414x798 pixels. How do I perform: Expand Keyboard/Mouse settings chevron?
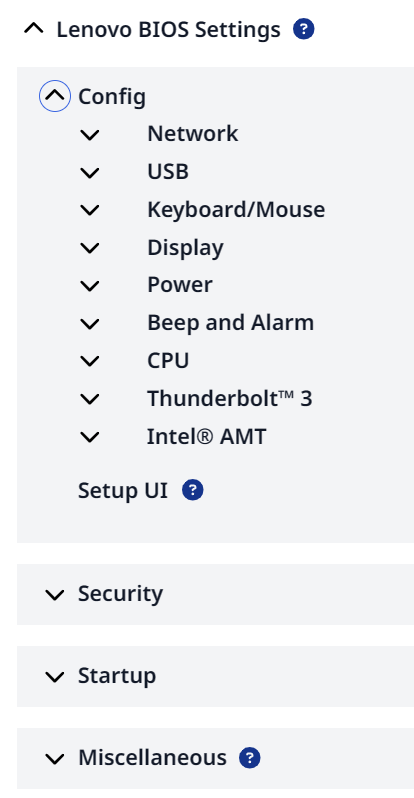90,210
